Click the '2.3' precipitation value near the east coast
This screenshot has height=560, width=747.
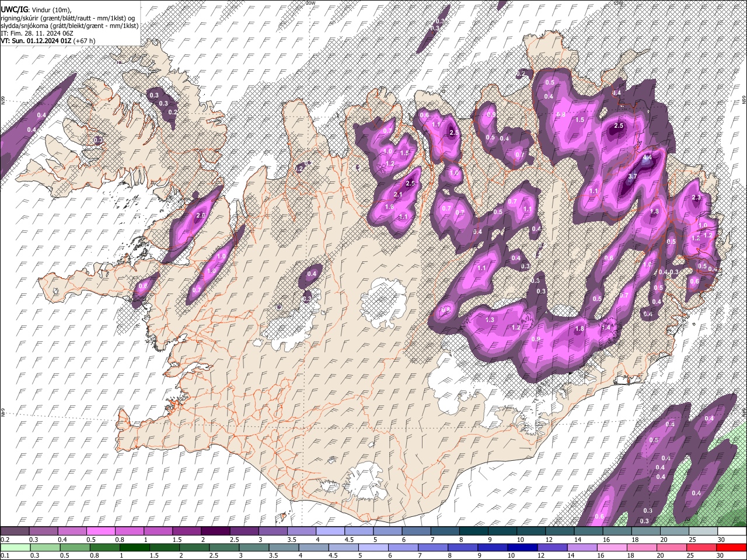(x=696, y=198)
